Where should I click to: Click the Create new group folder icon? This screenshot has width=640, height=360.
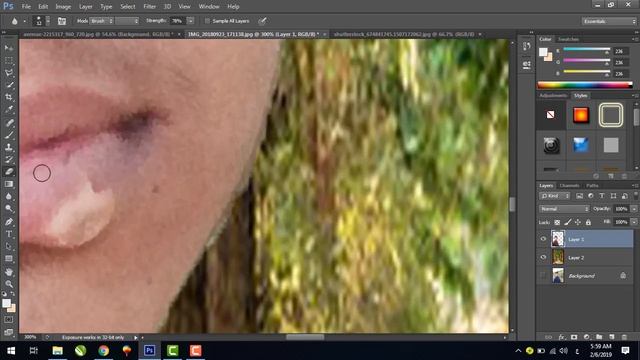tap(599, 337)
